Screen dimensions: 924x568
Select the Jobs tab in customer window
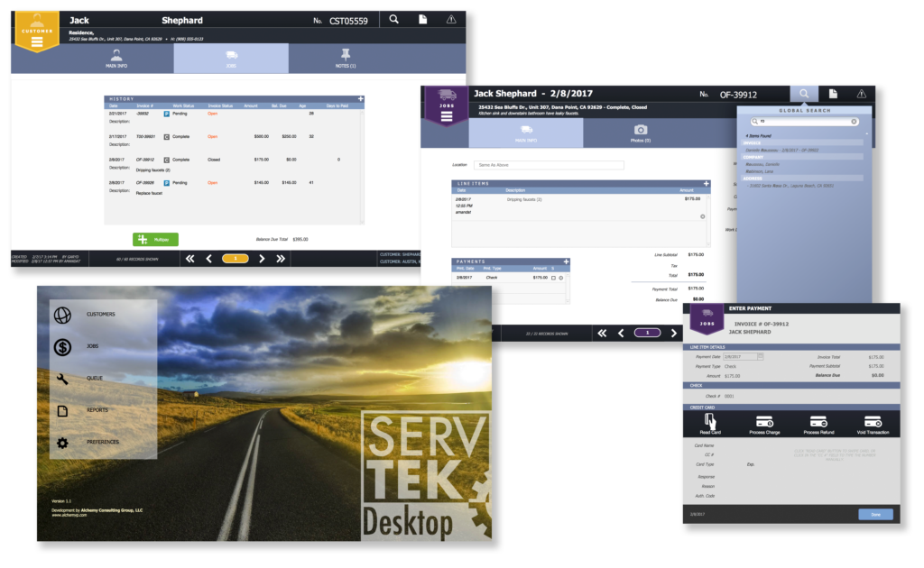pos(231,59)
